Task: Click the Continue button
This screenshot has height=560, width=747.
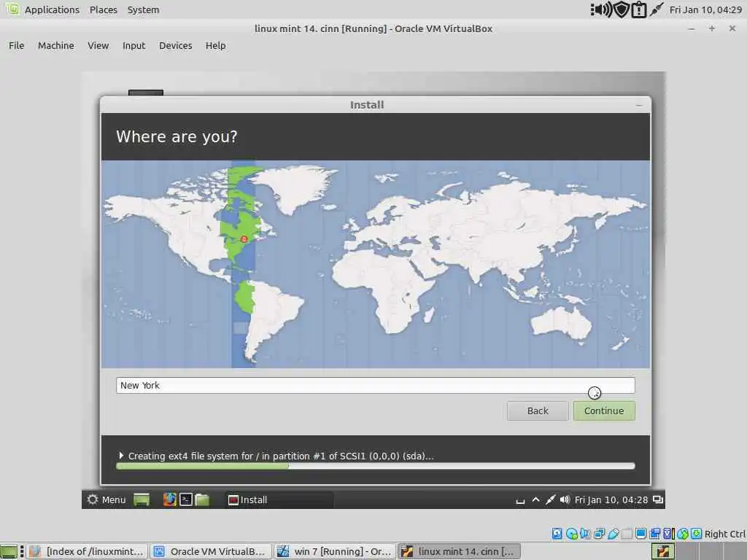Action: [x=604, y=411]
